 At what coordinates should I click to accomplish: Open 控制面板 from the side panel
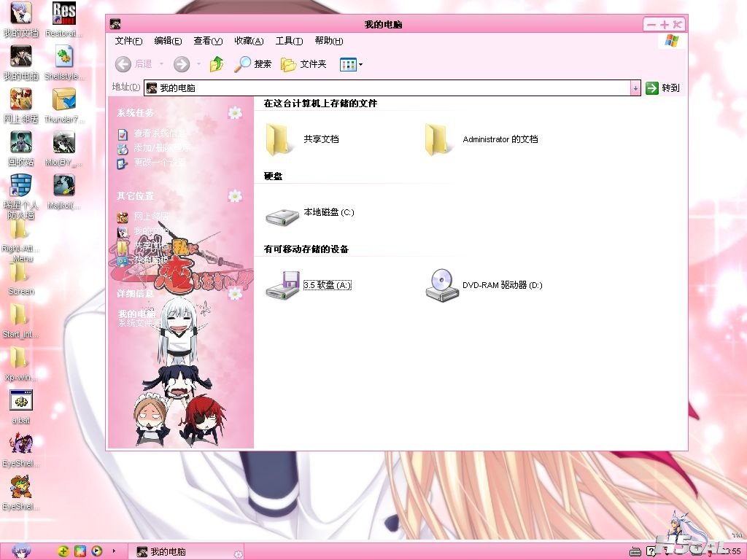pos(143,260)
